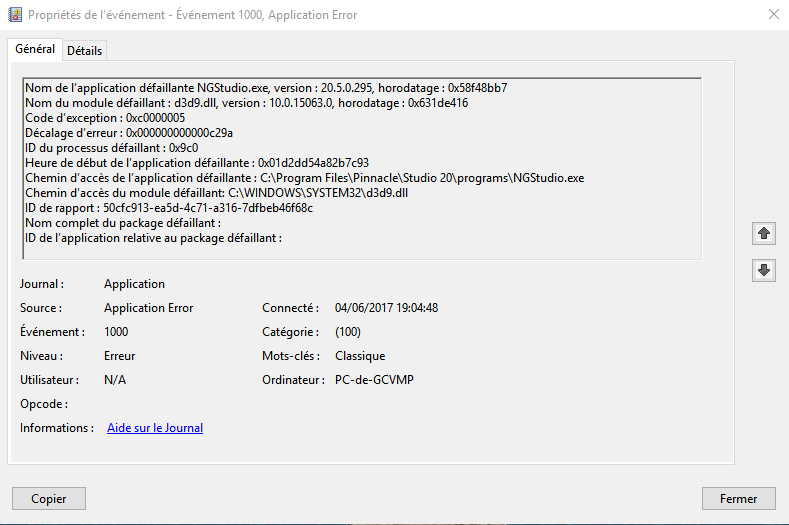Click the SYSTEM32\d3d9.dll module path line
Viewport: 789px width, 525px height.
pyautogui.click(x=216, y=193)
